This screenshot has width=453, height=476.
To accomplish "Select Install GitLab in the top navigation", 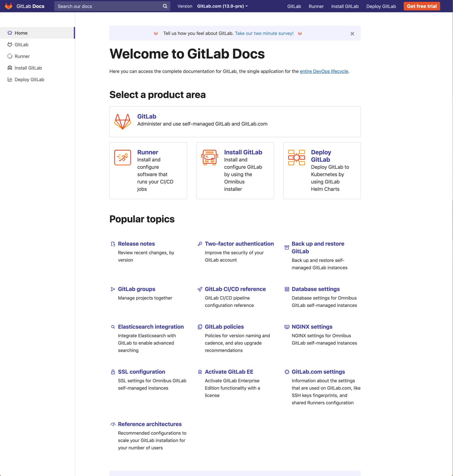I will (x=345, y=6).
